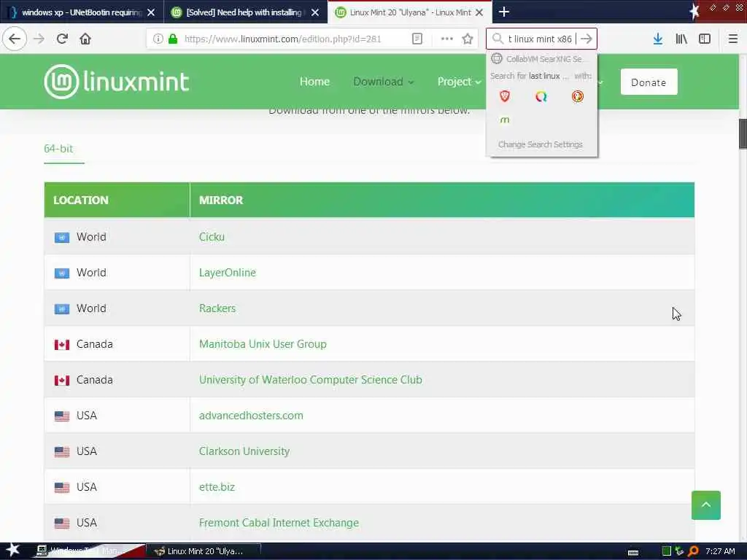Click the Donate button
747x560 pixels.
point(649,82)
